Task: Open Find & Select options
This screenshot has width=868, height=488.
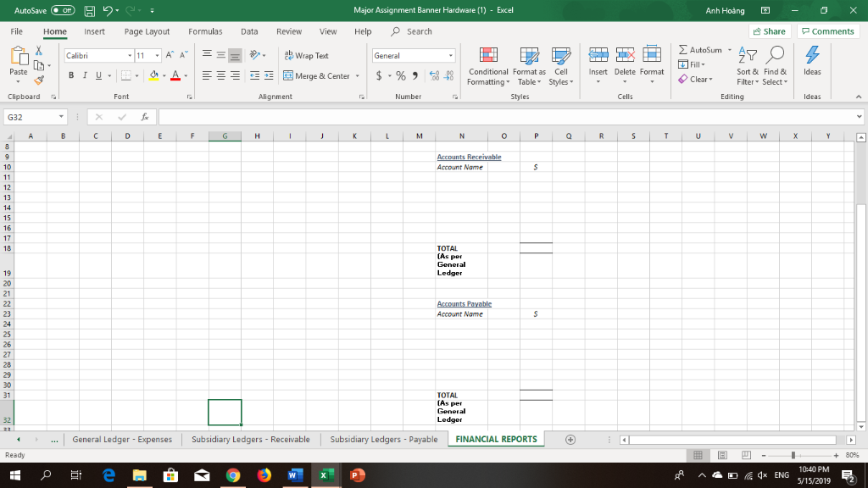Action: click(x=775, y=66)
